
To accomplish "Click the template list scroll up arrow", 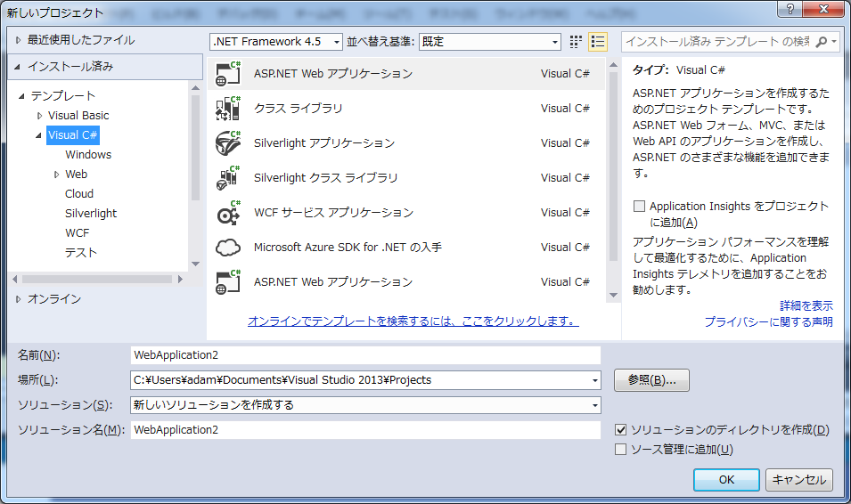I will tap(613, 65).
